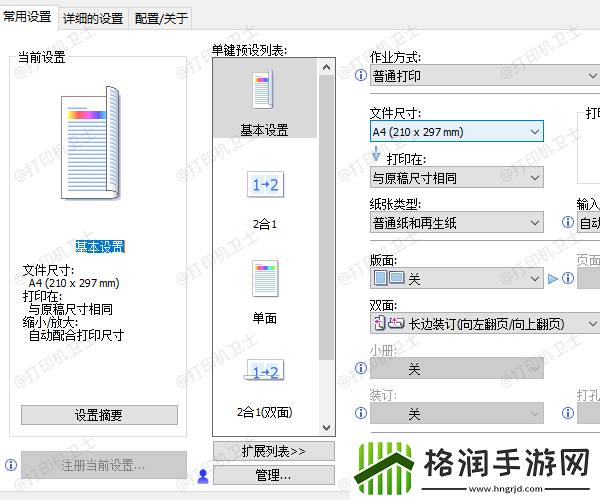Open info icon left of 装订
The height and width of the screenshot is (500, 600).
pos(360,413)
